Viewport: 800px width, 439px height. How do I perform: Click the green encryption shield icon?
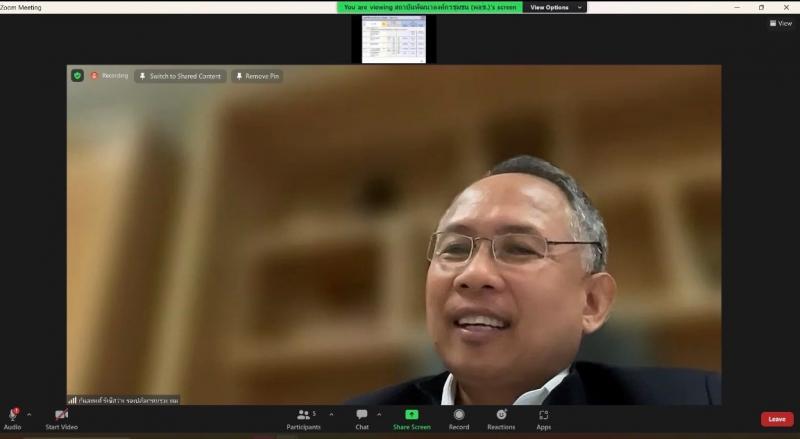77,76
